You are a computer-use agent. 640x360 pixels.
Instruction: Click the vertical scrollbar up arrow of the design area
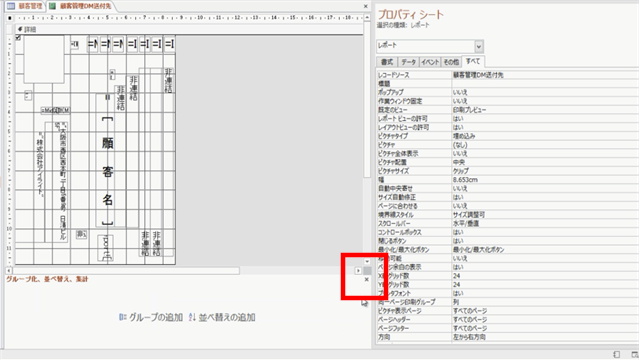click(367, 18)
